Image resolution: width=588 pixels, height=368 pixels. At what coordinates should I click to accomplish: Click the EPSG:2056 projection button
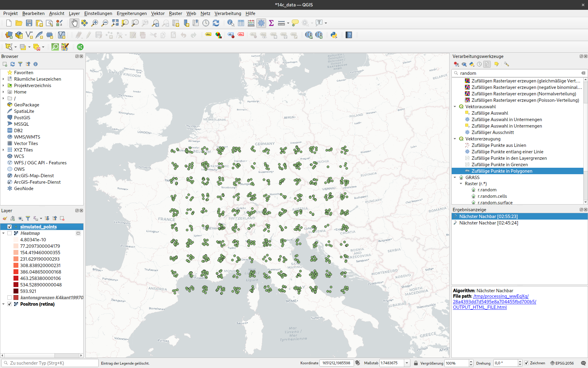coord(562,363)
